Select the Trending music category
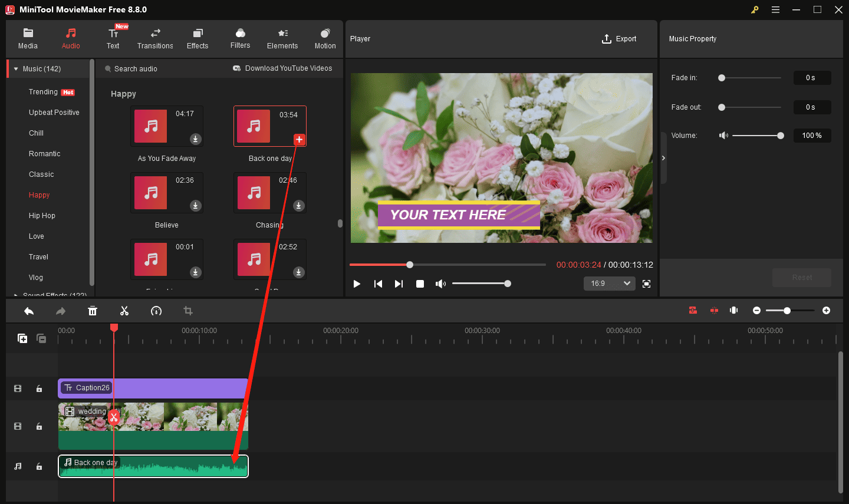Image resolution: width=849 pixels, height=504 pixels. pyautogui.click(x=52, y=92)
